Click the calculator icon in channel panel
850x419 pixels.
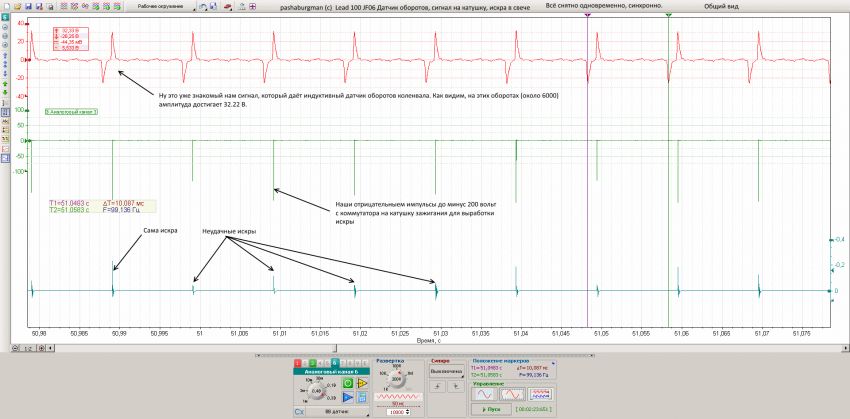(x=362, y=397)
